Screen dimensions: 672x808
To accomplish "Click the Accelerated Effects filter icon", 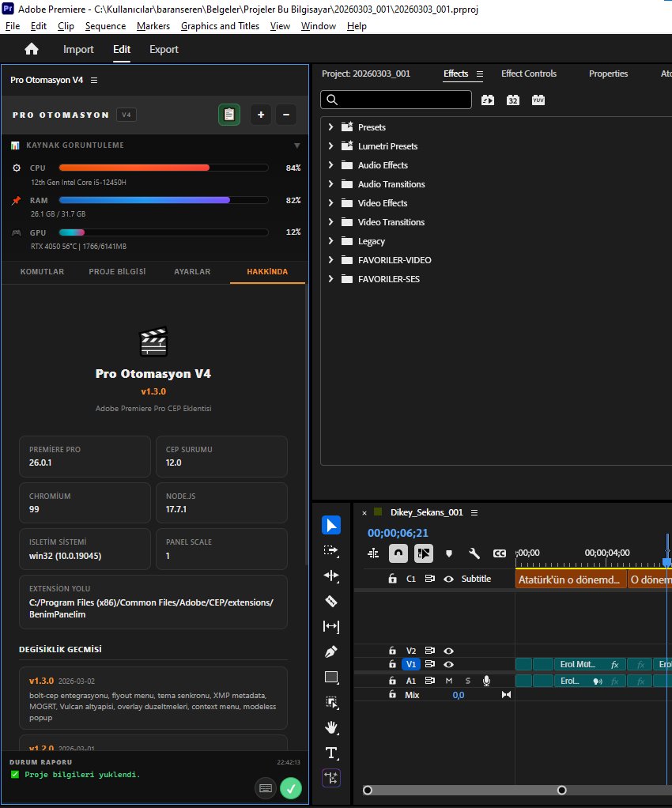I will [488, 100].
